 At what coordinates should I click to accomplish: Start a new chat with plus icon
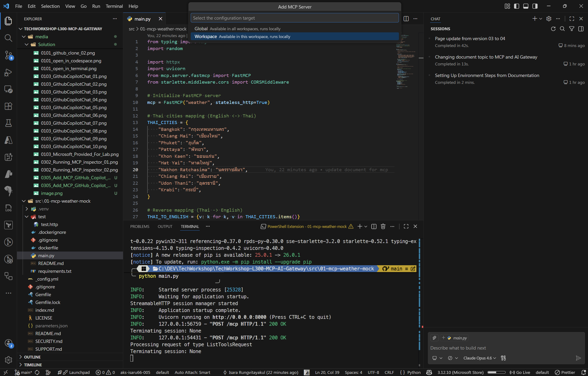534,19
